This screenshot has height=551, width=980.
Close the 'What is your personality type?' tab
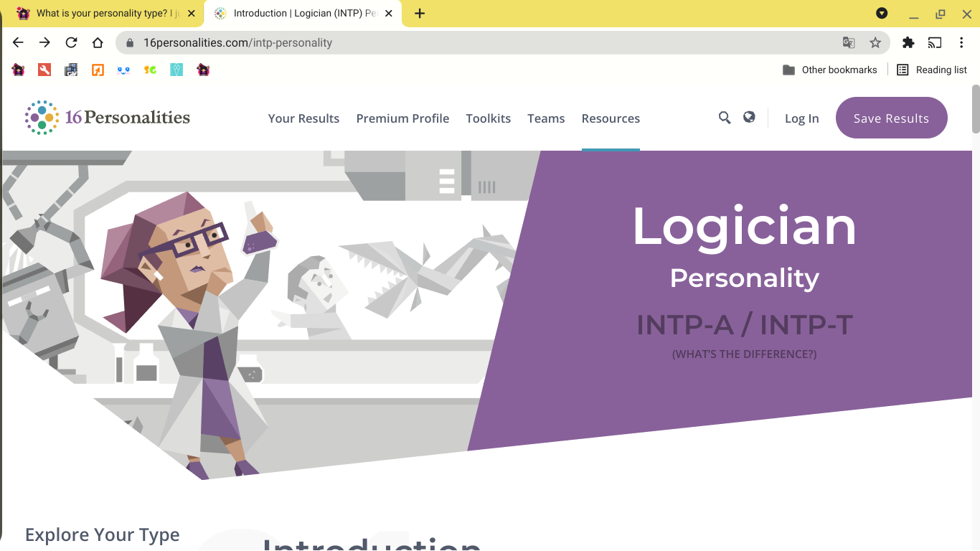pos(191,14)
